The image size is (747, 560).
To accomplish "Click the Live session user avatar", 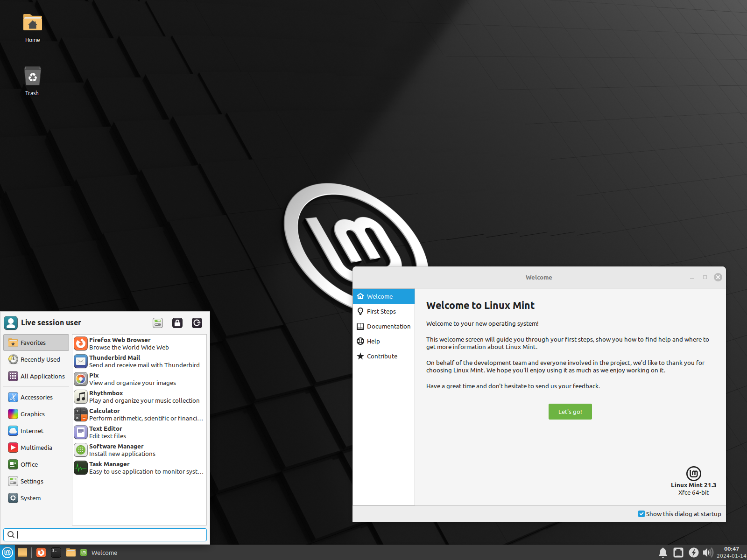I will point(11,323).
